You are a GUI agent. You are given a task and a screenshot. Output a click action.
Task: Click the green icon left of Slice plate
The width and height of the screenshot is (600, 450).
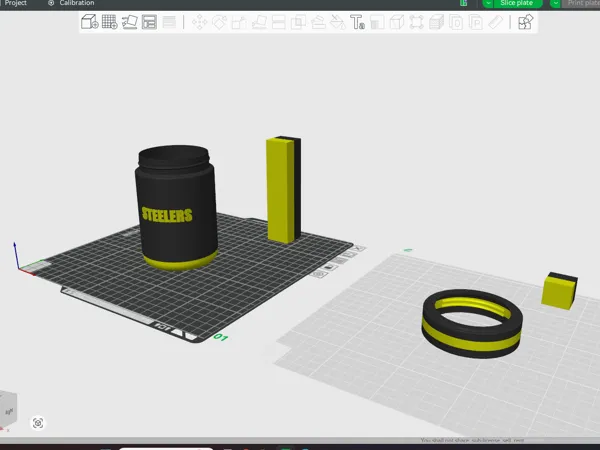(464, 3)
